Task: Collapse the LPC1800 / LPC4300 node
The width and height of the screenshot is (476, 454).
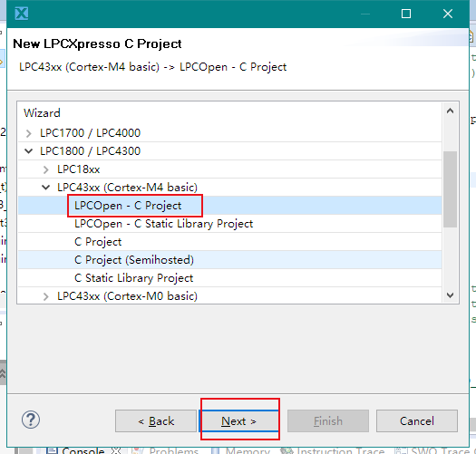Action: point(28,150)
